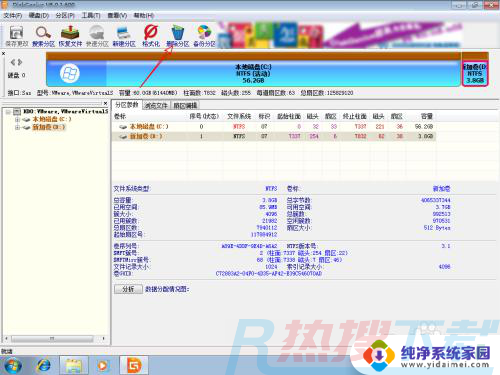Click the Delete Partition (删除分区) bin icon

point(178,36)
